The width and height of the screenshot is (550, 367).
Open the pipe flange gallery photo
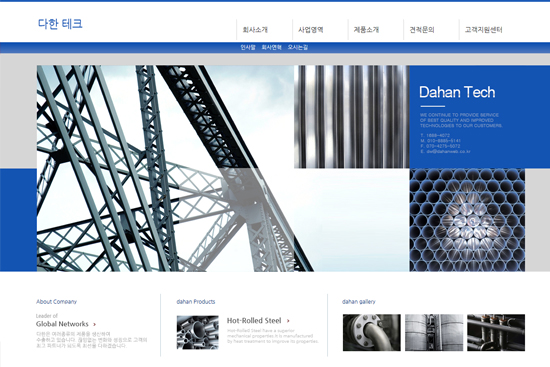[x=371, y=333]
